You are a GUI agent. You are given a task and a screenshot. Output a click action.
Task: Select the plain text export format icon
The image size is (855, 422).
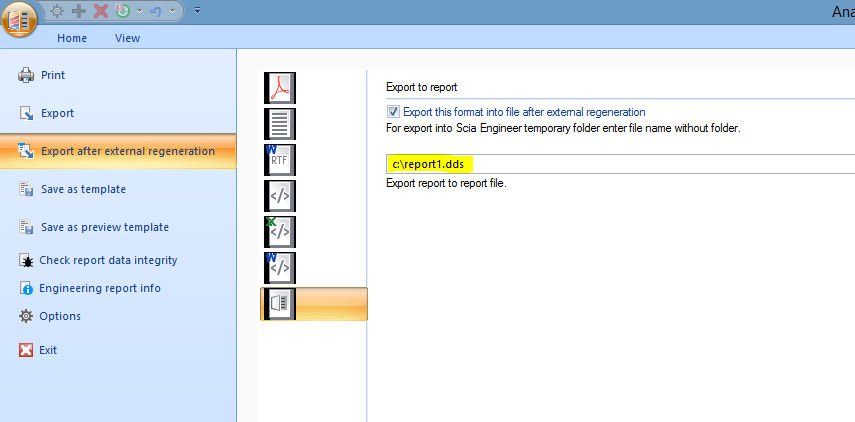tap(280, 124)
